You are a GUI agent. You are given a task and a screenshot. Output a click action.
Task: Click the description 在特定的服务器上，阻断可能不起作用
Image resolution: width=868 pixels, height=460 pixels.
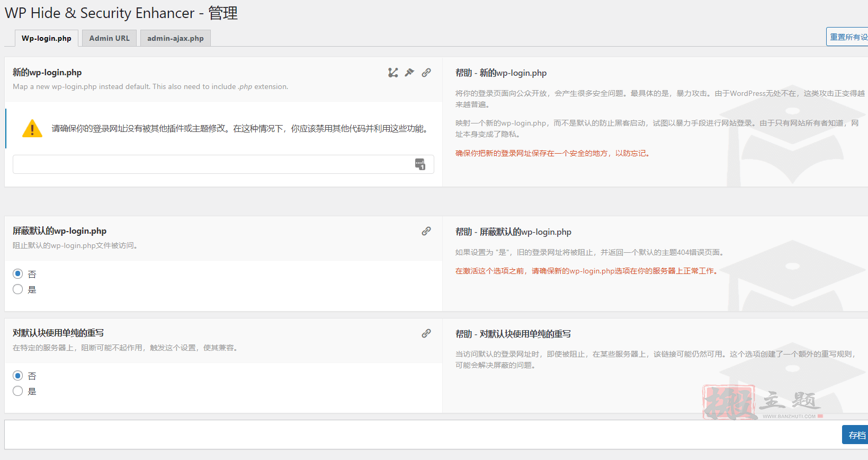126,348
